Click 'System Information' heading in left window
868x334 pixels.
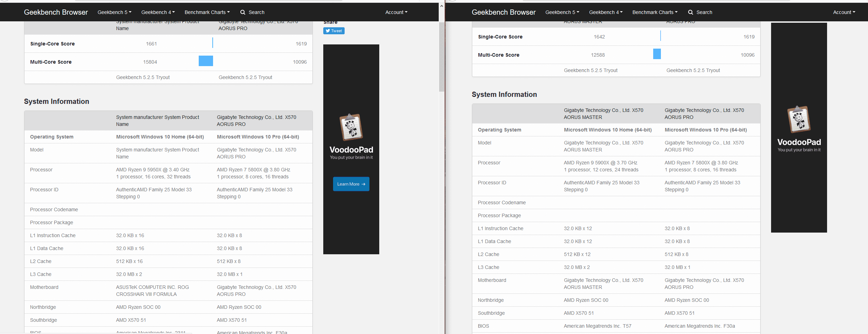click(57, 101)
